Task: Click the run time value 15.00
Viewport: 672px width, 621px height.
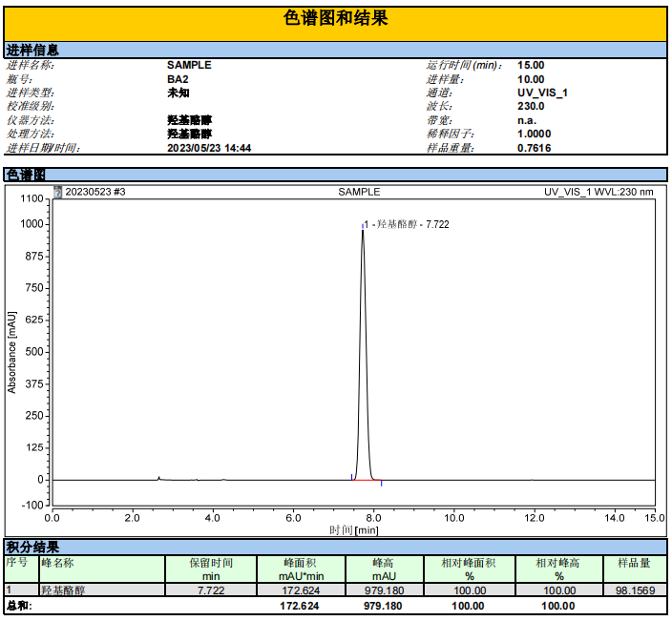Action: [x=531, y=66]
